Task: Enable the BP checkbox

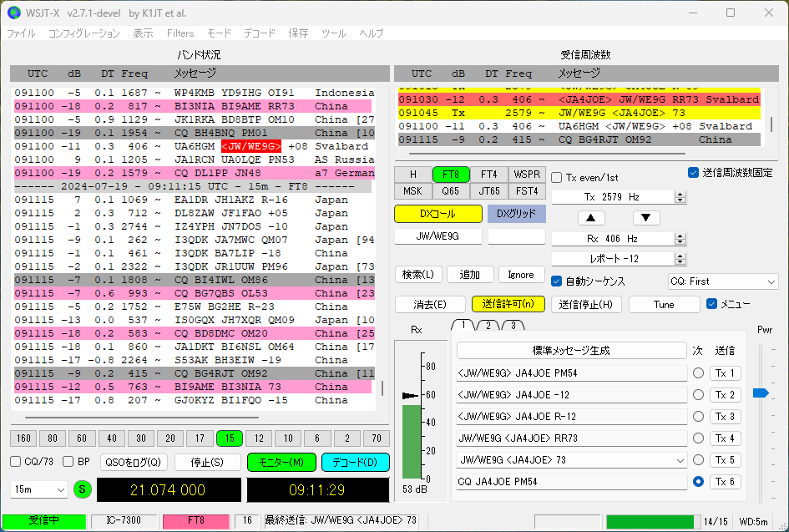Action: [68, 462]
